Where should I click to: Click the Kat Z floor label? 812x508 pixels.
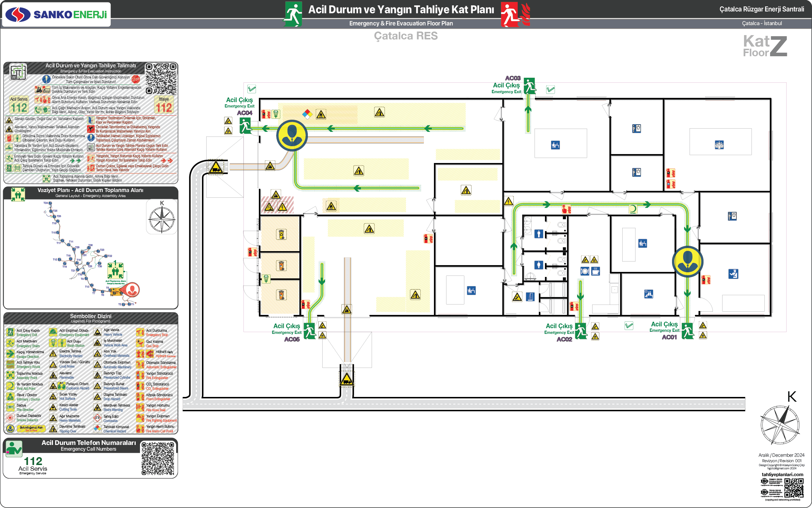point(765,46)
